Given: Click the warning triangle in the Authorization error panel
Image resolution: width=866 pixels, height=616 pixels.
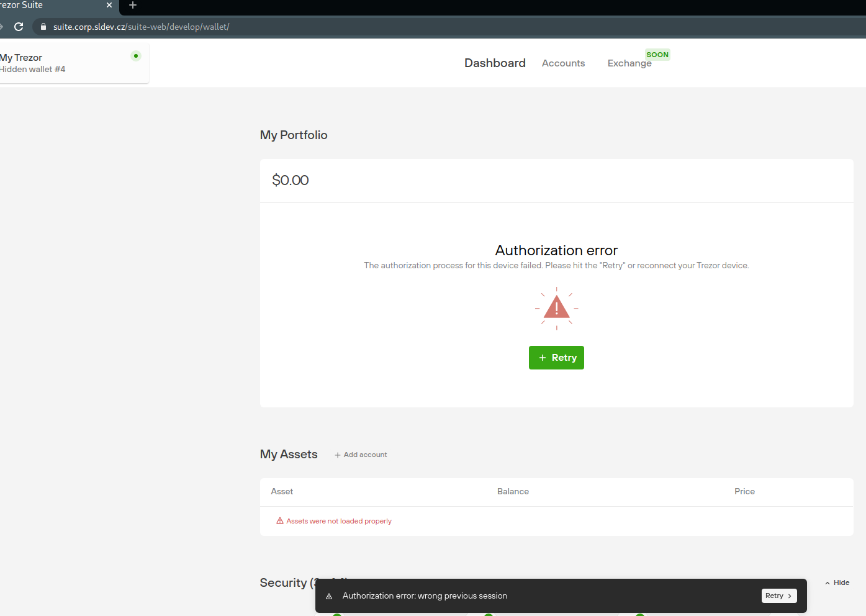Looking at the screenshot, I should pos(556,308).
